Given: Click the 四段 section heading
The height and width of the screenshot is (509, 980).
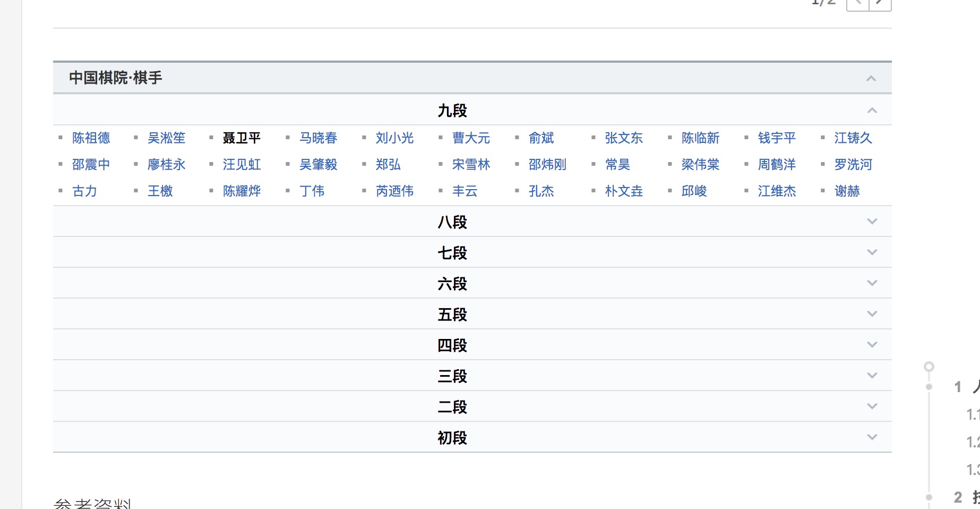Looking at the screenshot, I should coord(452,345).
